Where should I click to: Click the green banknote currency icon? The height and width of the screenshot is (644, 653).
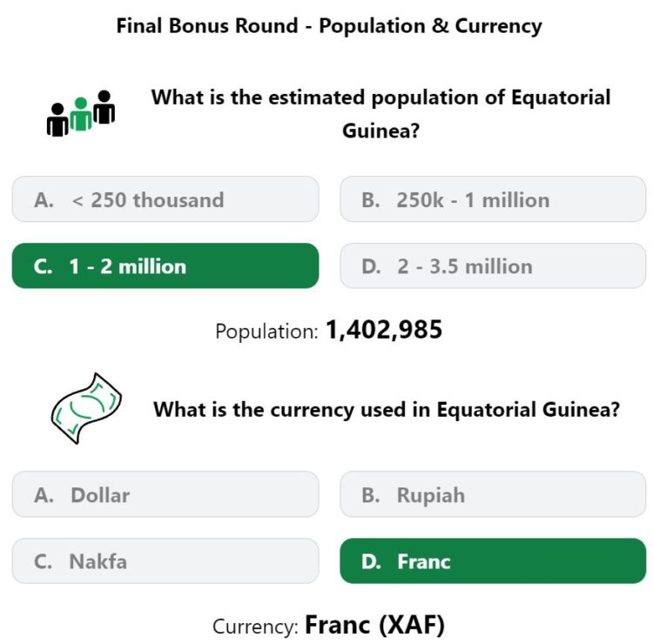point(86,408)
